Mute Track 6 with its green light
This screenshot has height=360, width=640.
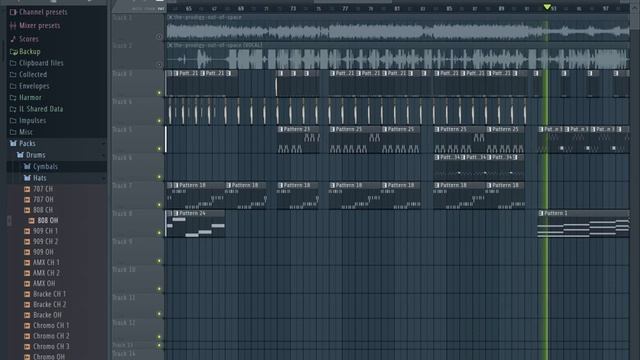(159, 177)
